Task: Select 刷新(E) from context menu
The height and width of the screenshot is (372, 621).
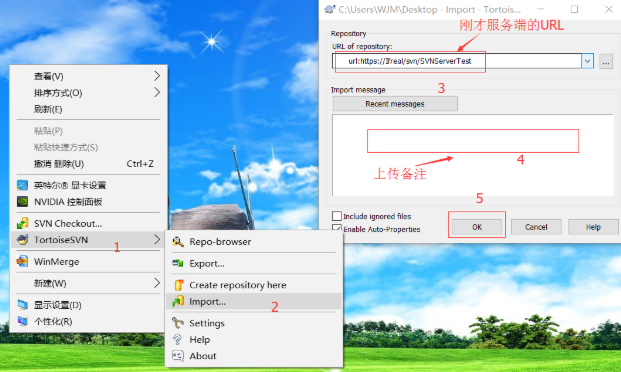Action: coord(48,109)
